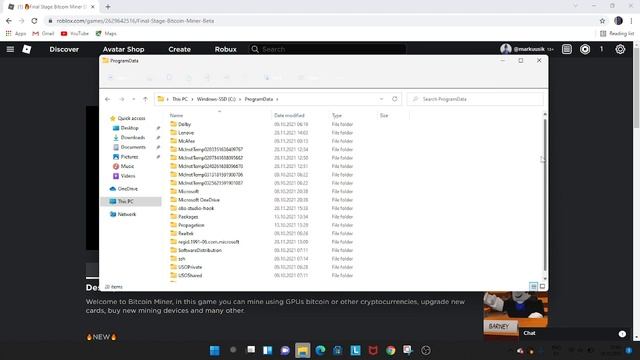Open YouTube bookmark
This screenshot has width=640, height=360.
pos(75,33)
